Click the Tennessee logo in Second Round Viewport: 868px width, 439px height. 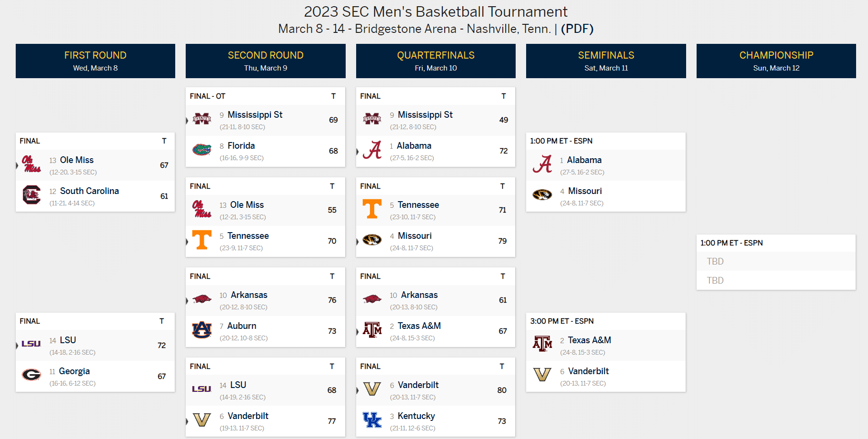202,240
